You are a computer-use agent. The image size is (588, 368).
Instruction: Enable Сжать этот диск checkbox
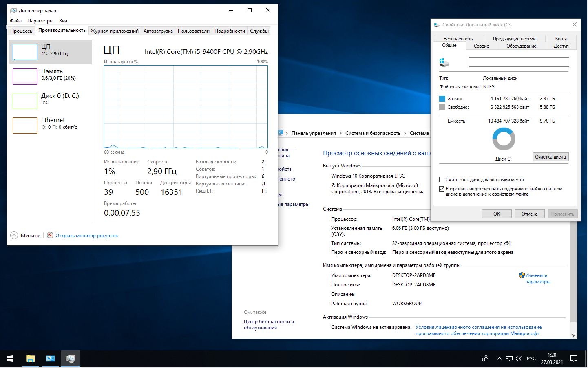pos(442,179)
